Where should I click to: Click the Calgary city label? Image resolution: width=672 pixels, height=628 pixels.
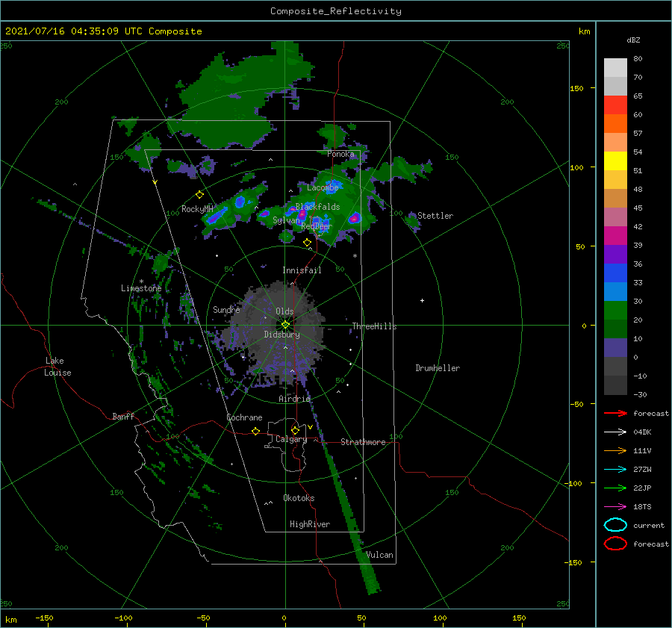click(x=291, y=439)
